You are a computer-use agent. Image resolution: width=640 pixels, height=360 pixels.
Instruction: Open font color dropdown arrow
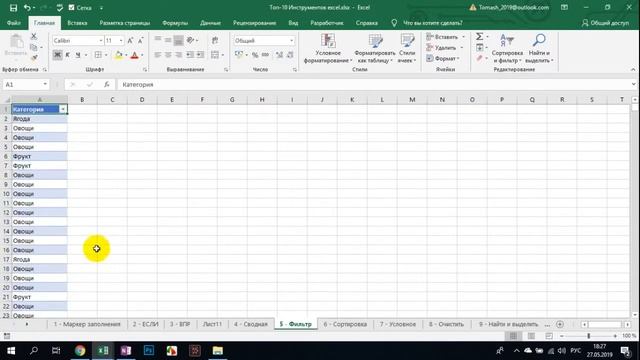point(142,55)
